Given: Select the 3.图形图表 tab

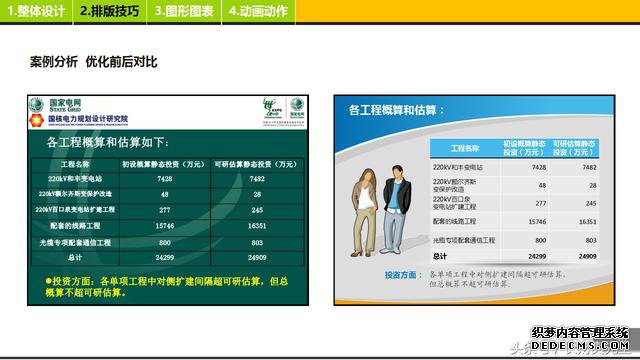Looking at the screenshot, I should (184, 11).
